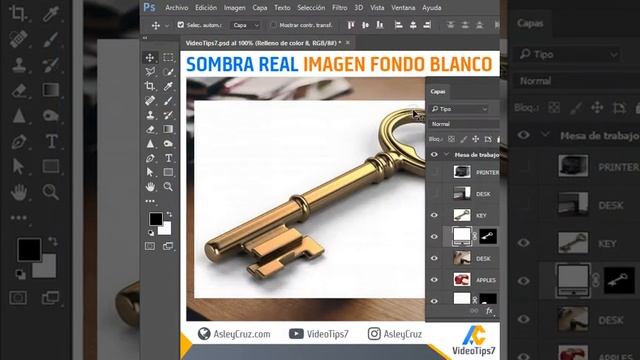640x360 pixels.
Task: Select the Sharpen triangle tool in the central toolbar
Action: coord(150,144)
